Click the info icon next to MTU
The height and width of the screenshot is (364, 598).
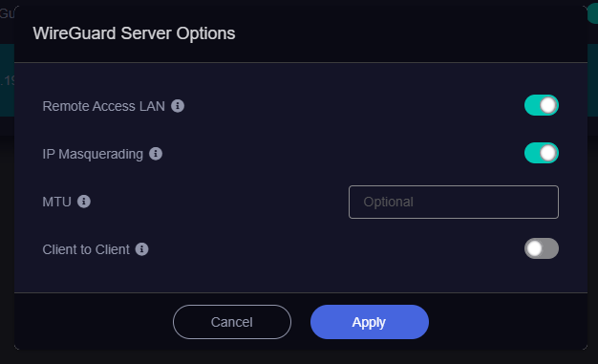coord(84,202)
